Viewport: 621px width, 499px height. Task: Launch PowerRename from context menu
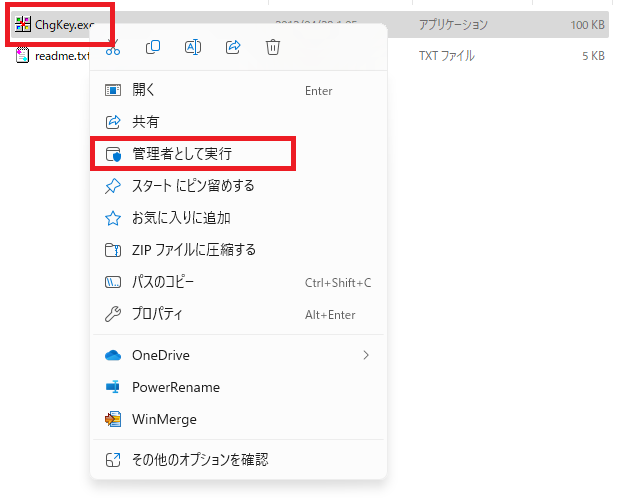[x=175, y=387]
